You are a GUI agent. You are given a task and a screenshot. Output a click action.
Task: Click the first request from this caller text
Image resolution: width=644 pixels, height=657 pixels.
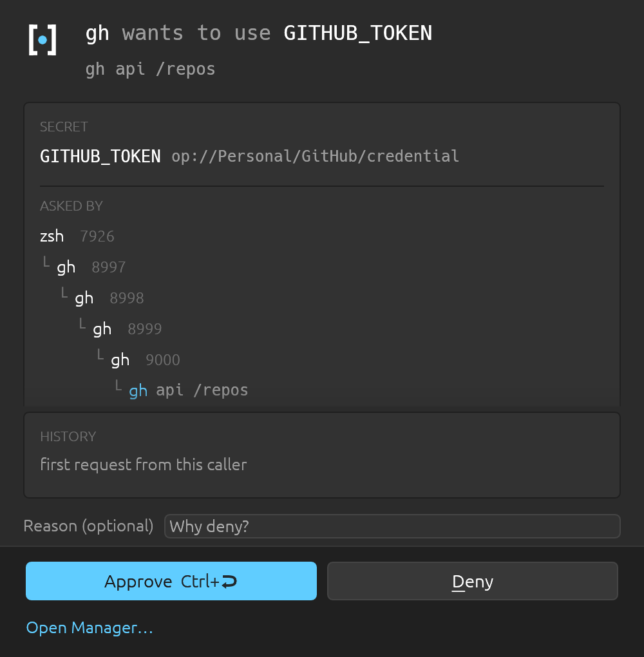(x=144, y=464)
